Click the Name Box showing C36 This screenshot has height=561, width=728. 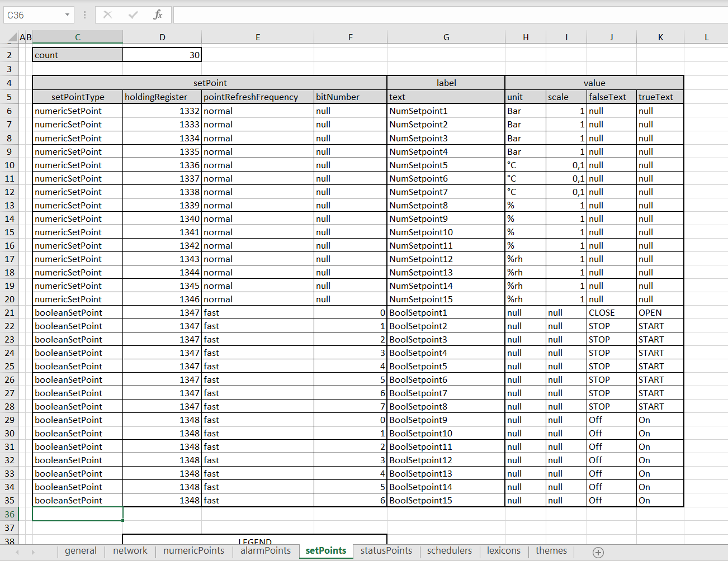point(34,15)
